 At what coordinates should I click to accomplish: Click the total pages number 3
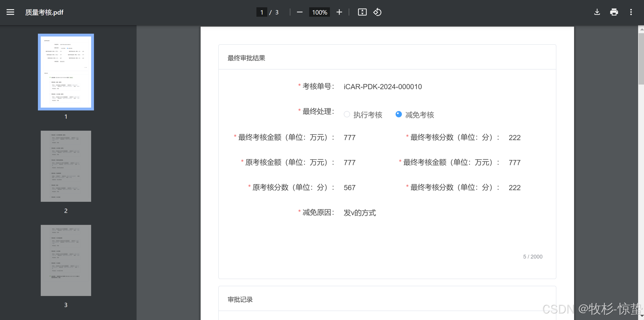pos(277,12)
